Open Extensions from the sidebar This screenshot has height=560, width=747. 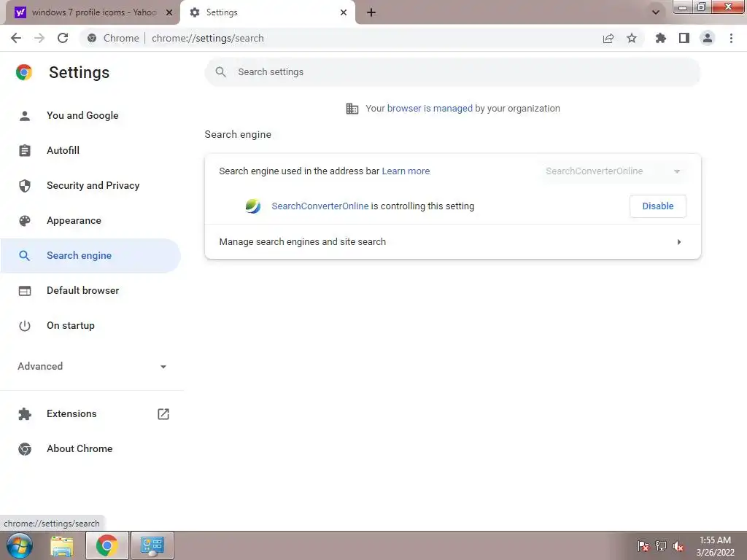click(x=90, y=414)
